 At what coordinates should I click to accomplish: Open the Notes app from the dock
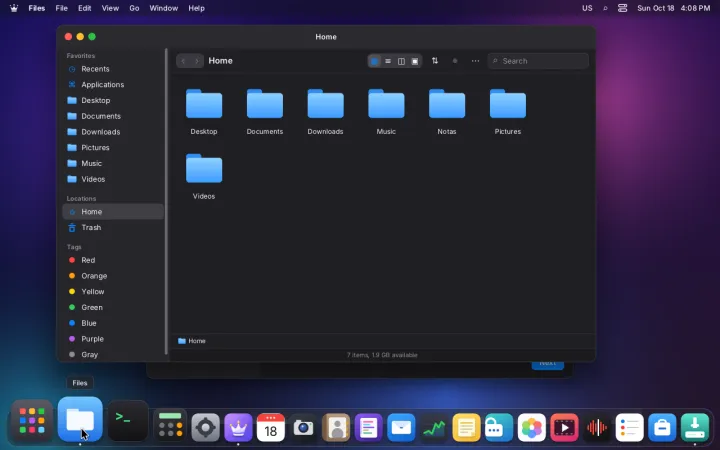pos(467,428)
